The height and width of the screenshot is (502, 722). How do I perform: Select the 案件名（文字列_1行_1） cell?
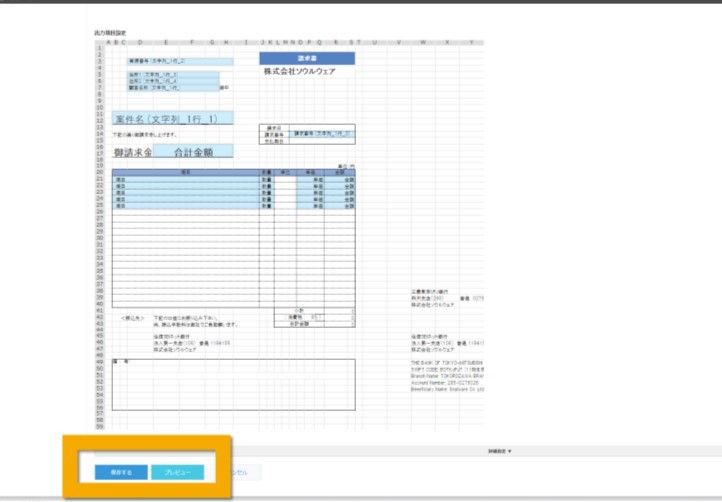click(x=173, y=119)
